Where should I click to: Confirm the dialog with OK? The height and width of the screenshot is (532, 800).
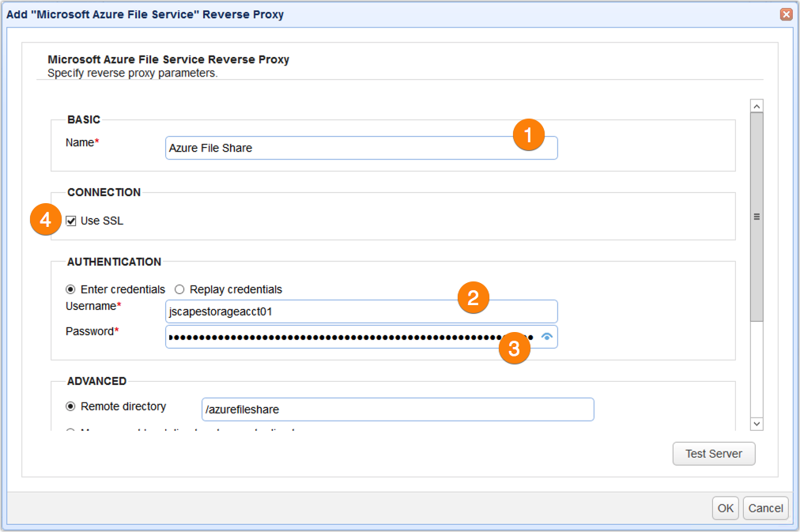(725, 508)
